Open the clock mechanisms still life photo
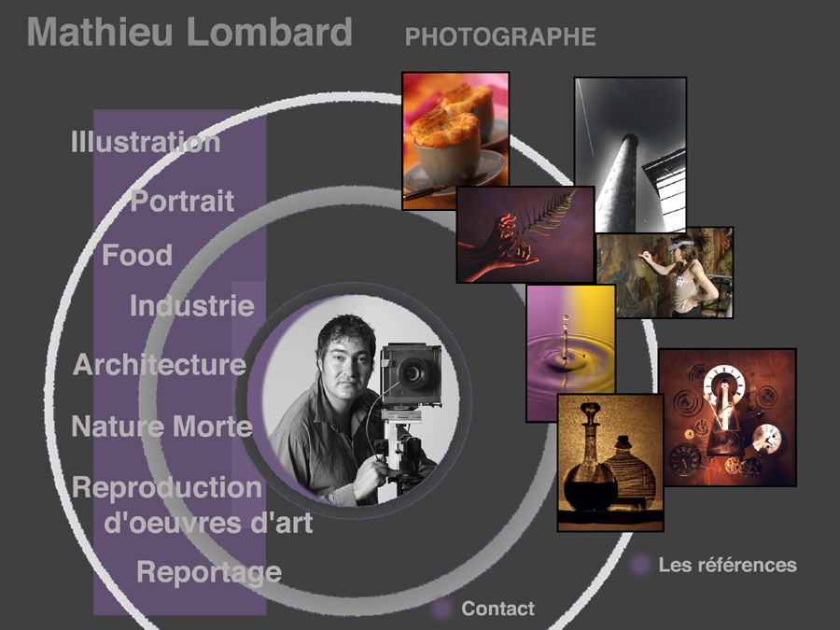840x630 pixels. tap(727, 417)
